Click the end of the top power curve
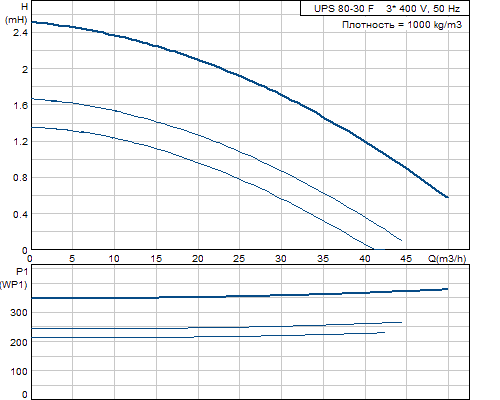This screenshot has width=500, height=400. coord(447,289)
